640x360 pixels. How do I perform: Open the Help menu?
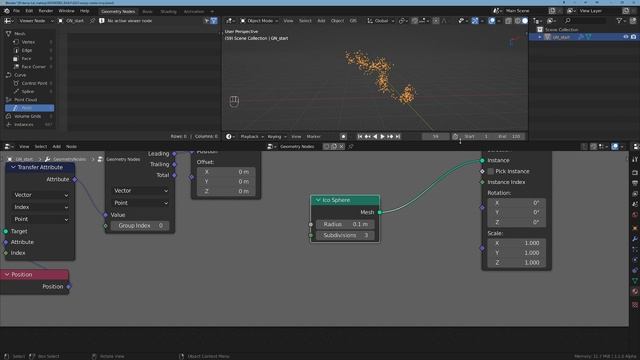pyautogui.click(x=84, y=11)
